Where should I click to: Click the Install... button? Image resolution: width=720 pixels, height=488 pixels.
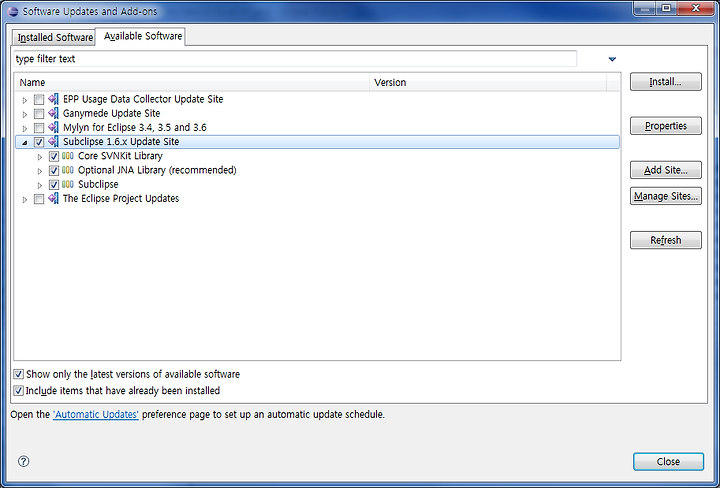tap(665, 82)
